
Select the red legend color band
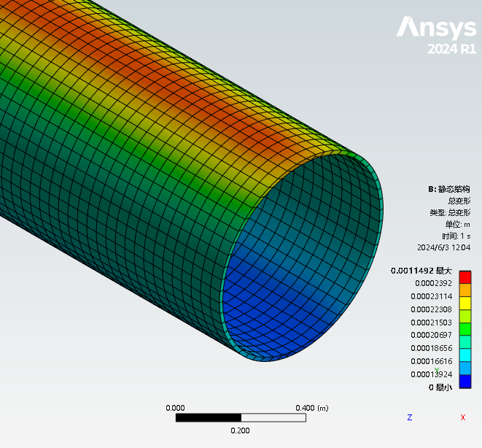[464, 277]
